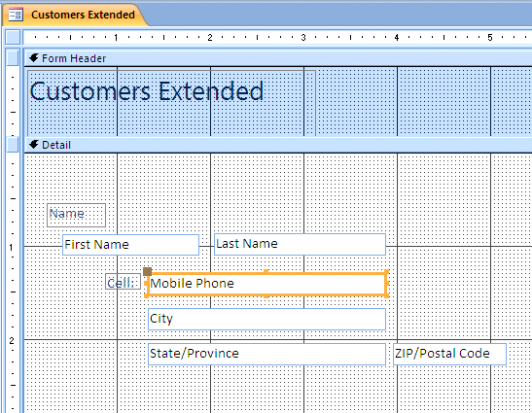Select the Cell: label control
Viewport: 532px width, 413px height.
pyautogui.click(x=123, y=282)
